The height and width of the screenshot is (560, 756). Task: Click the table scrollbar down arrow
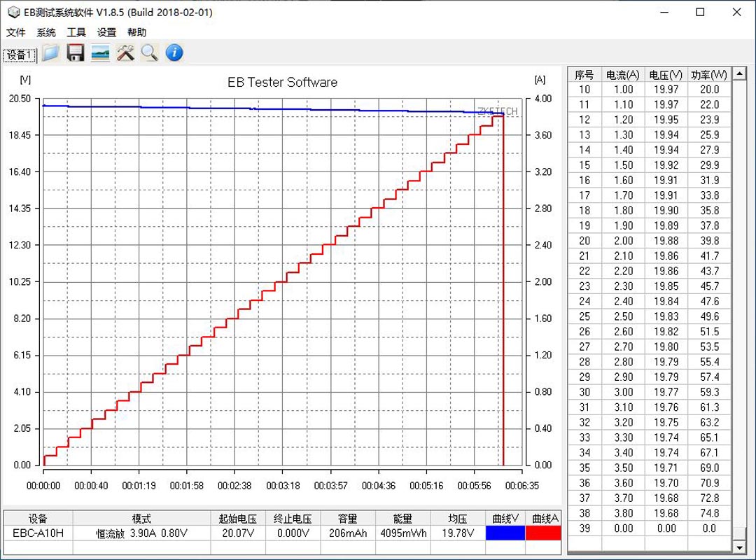738,546
